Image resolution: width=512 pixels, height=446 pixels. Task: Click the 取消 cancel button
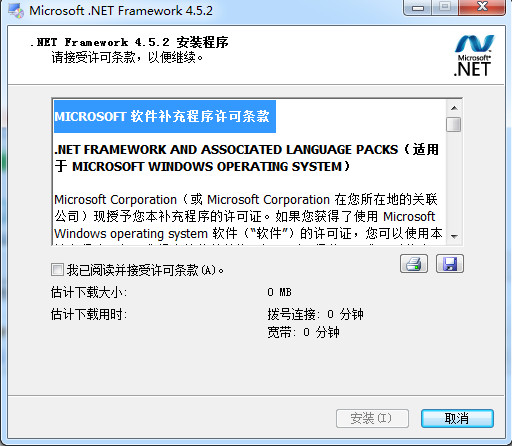(x=457, y=418)
